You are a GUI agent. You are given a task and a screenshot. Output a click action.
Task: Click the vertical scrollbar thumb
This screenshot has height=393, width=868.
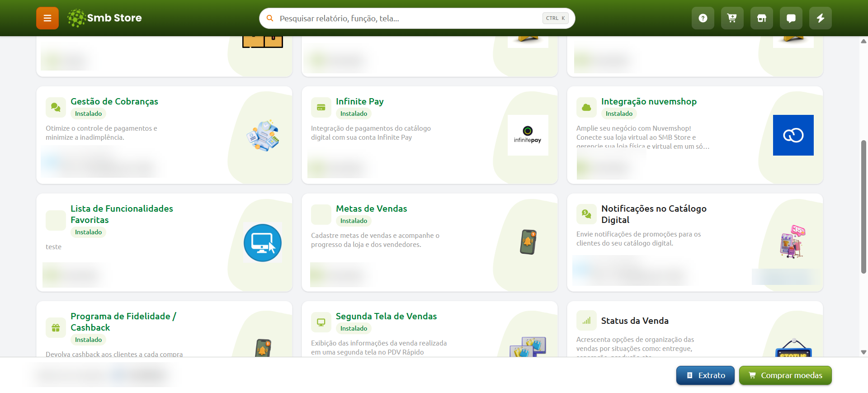pyautogui.click(x=863, y=207)
